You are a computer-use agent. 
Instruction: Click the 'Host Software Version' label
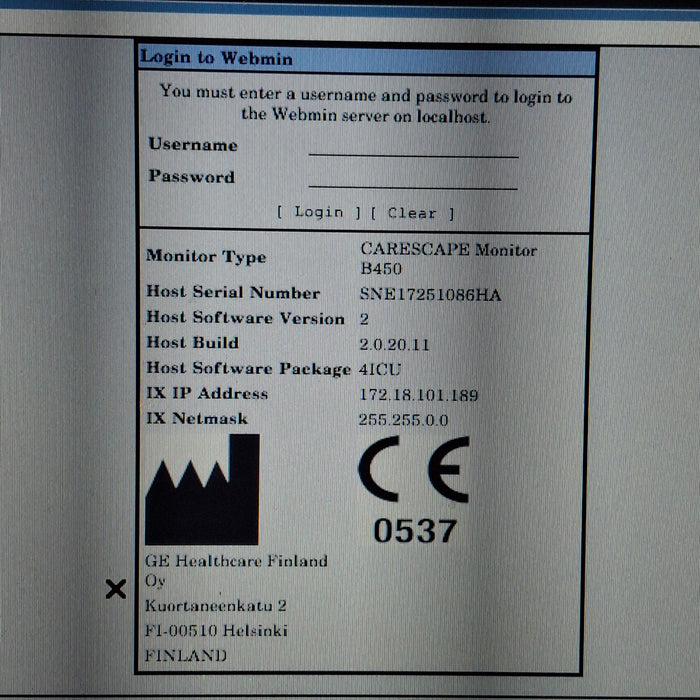[246, 318]
